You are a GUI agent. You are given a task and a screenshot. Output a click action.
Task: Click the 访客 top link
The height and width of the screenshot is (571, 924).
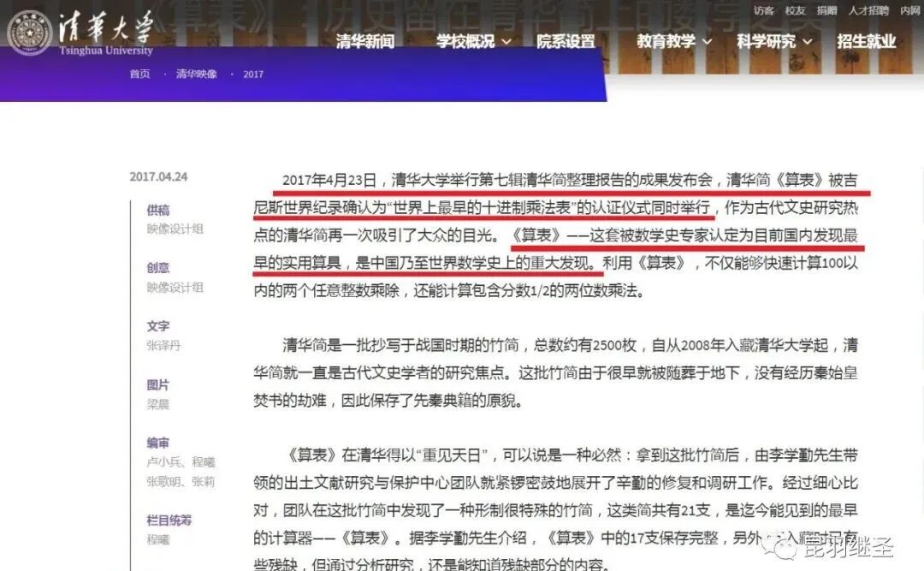(763, 10)
